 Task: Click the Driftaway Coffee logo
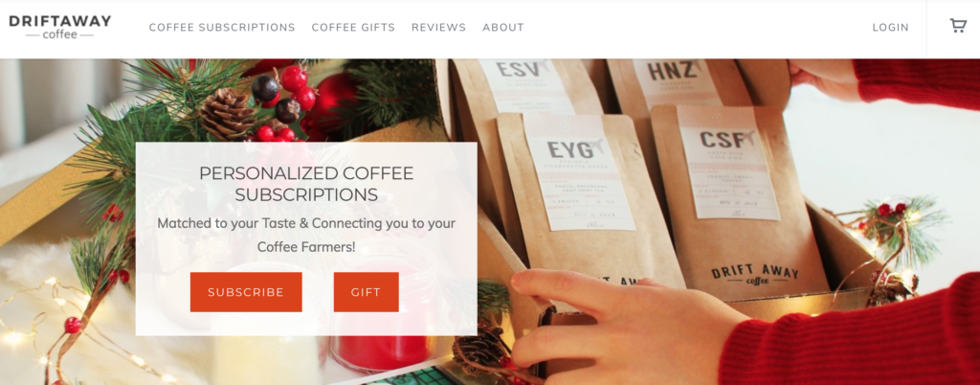tap(60, 27)
